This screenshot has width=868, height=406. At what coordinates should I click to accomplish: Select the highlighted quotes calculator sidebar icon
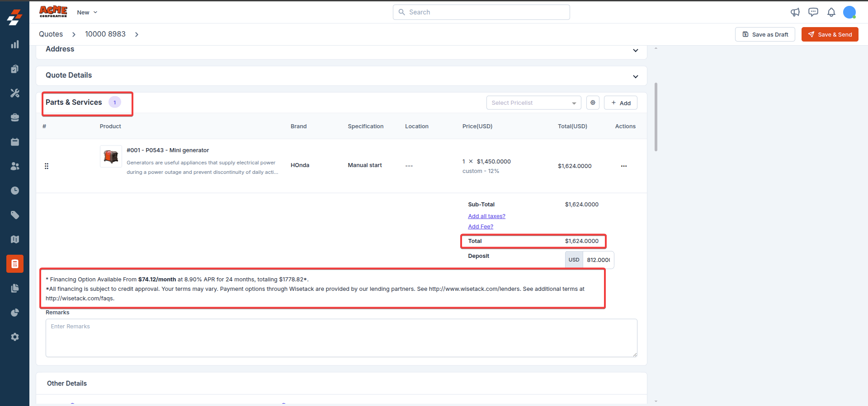tap(15, 264)
